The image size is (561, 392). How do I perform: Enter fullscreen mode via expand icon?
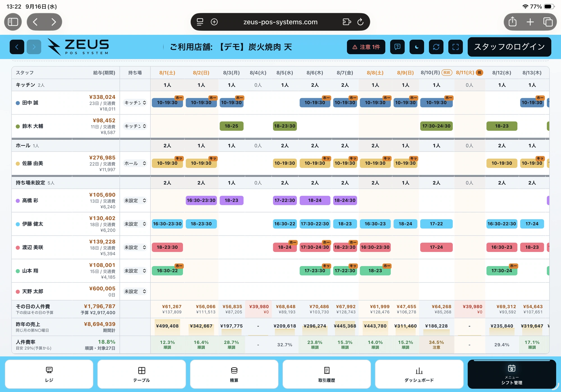click(456, 47)
